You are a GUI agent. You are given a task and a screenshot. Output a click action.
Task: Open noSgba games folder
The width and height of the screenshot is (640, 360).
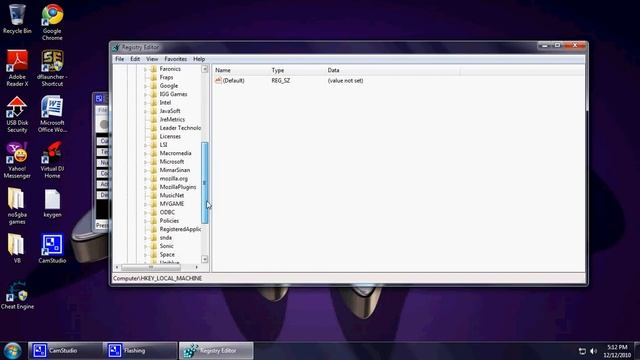(x=17, y=206)
